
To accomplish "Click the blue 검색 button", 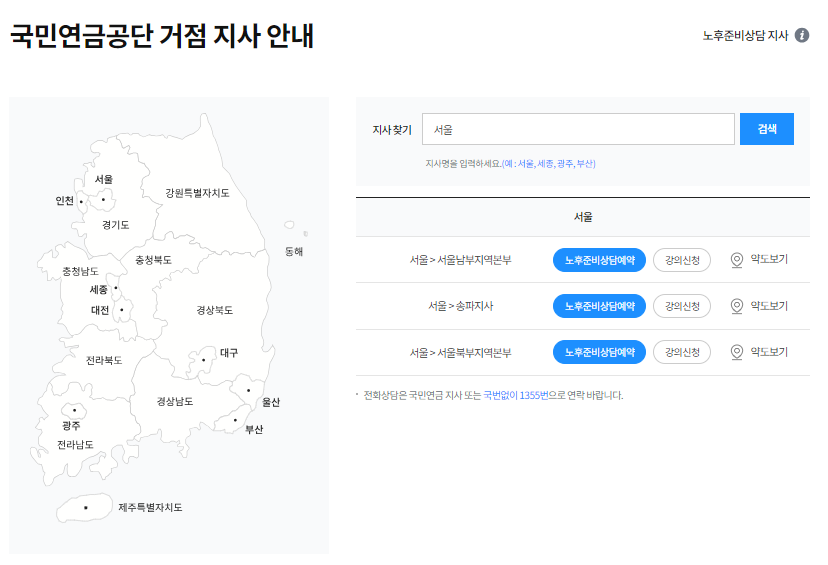I will click(x=767, y=129).
